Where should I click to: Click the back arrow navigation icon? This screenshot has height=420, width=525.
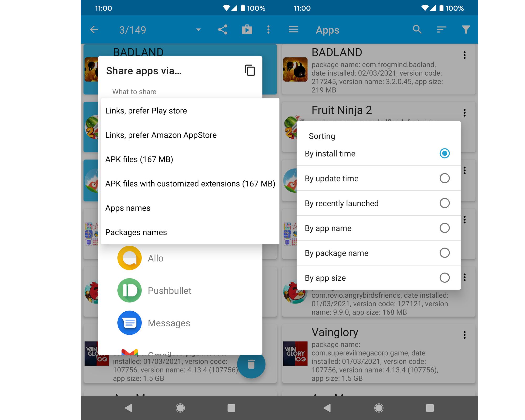tap(95, 30)
